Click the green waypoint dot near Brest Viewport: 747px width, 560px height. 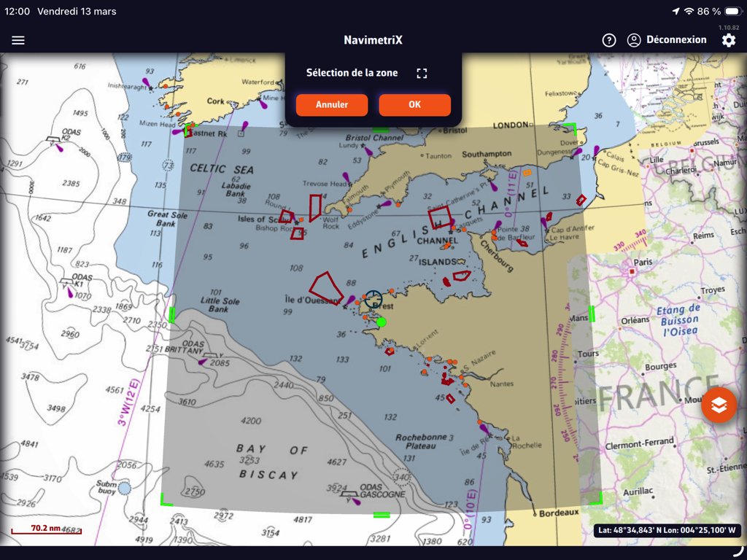pyautogui.click(x=381, y=322)
